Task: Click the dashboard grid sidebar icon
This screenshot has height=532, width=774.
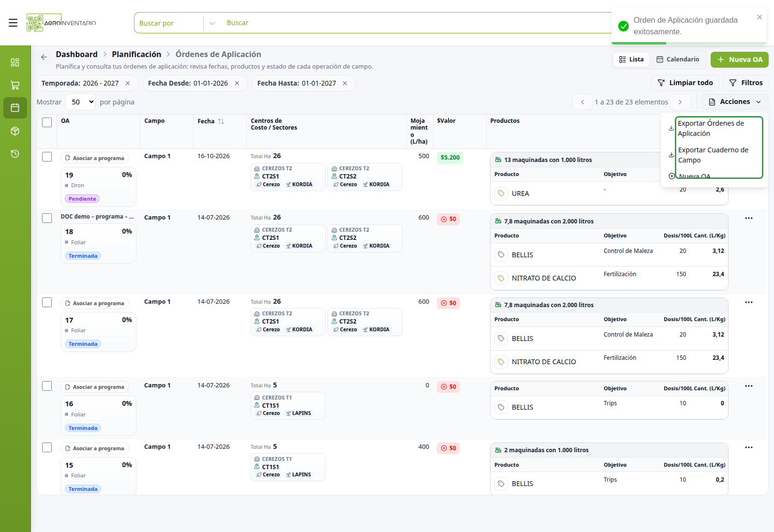Action: pyautogui.click(x=15, y=62)
